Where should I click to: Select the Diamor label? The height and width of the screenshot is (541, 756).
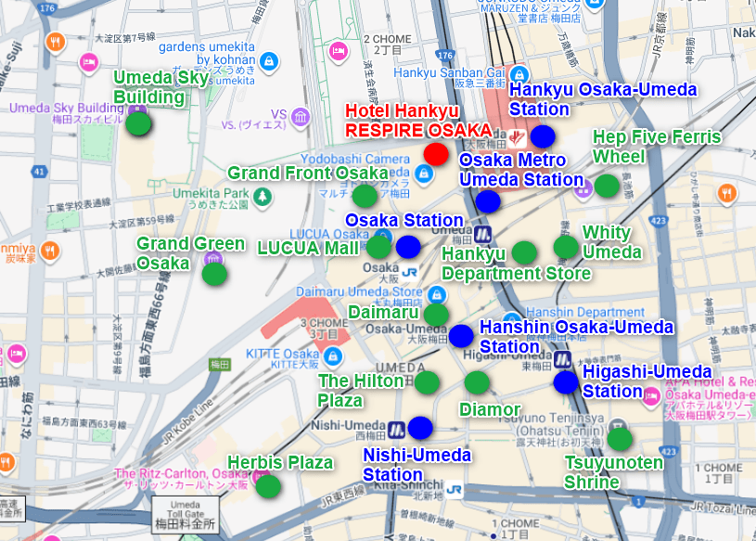tap(490, 409)
